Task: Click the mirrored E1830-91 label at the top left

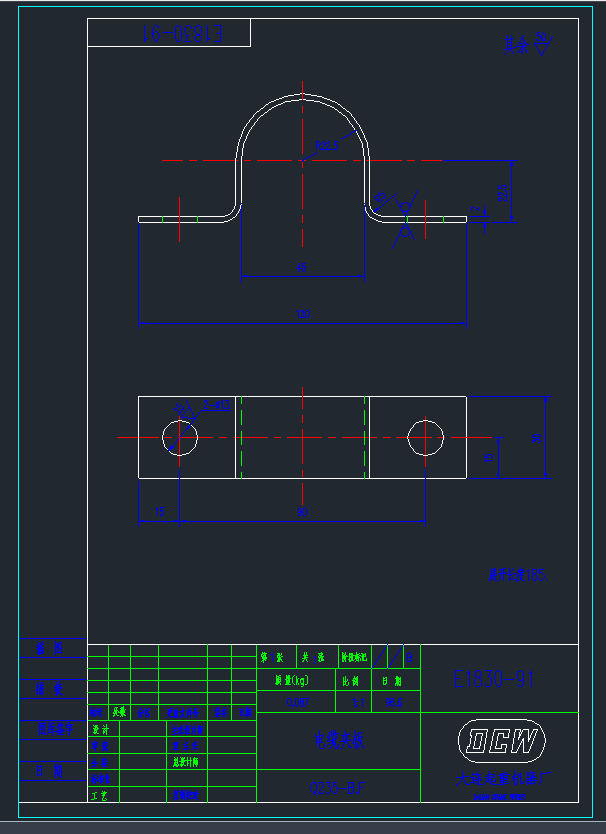Action: (x=182, y=33)
